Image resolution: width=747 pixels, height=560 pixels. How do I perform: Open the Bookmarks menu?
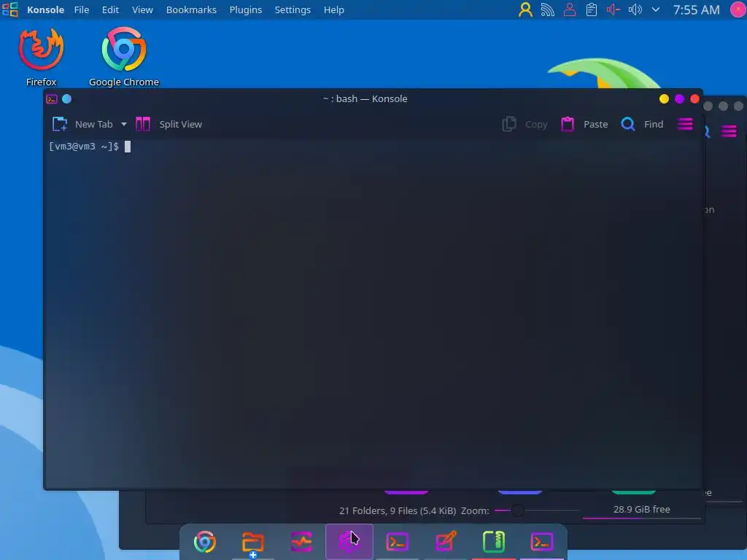click(x=191, y=9)
